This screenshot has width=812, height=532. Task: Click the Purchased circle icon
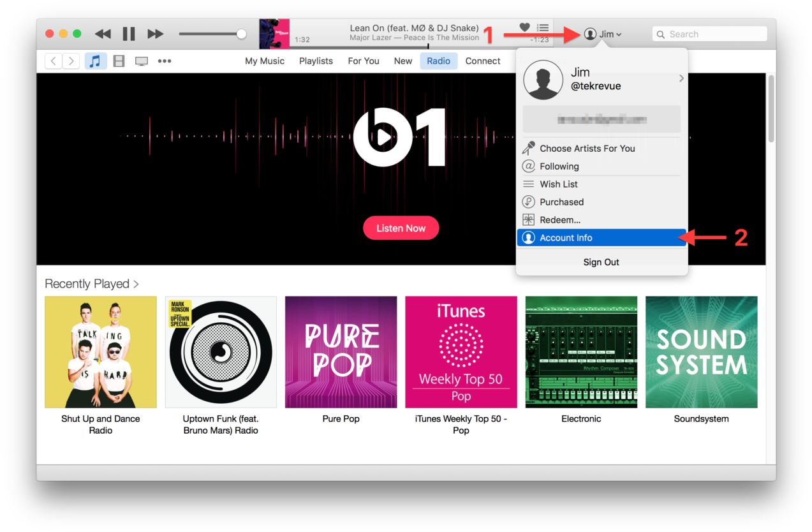pyautogui.click(x=528, y=202)
